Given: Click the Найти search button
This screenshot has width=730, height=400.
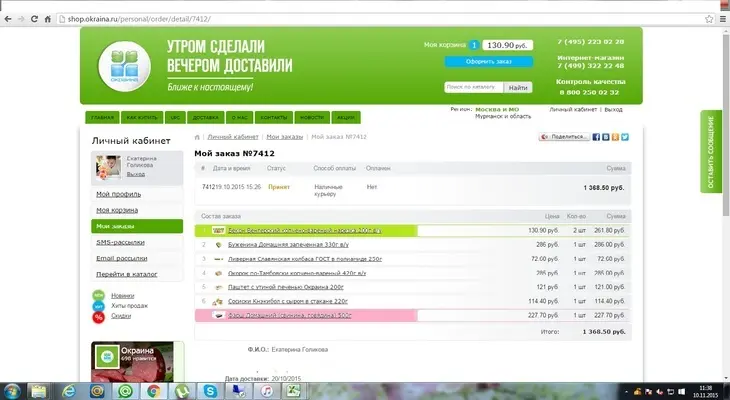Looking at the screenshot, I should (518, 88).
